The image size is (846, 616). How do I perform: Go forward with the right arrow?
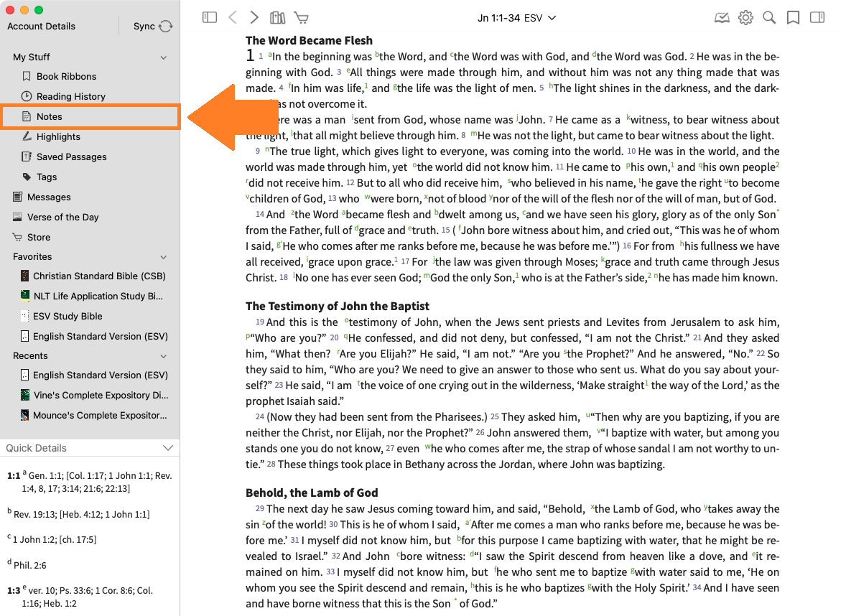(x=254, y=17)
